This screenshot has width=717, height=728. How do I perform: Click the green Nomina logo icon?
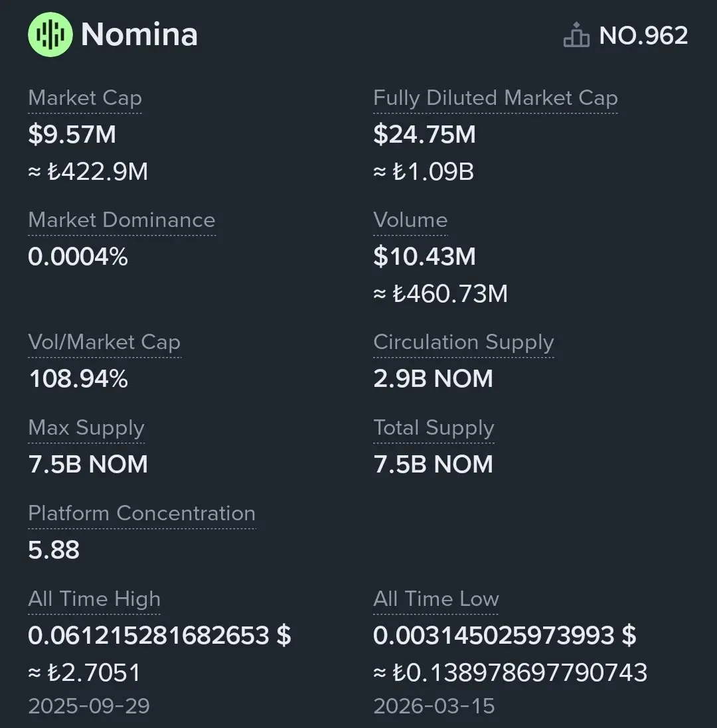tap(50, 35)
